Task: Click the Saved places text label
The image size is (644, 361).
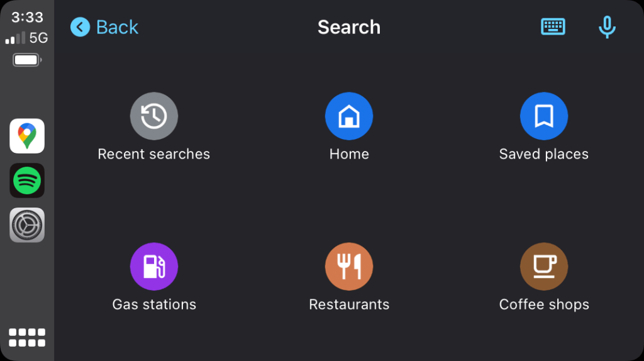Action: click(544, 154)
